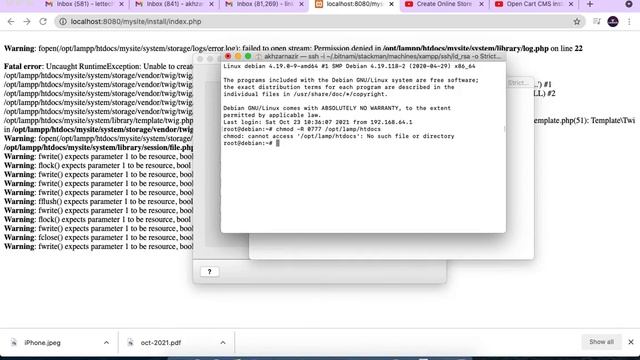Switch to Open Cart CMS YouTube tab

pyautogui.click(x=529, y=4)
